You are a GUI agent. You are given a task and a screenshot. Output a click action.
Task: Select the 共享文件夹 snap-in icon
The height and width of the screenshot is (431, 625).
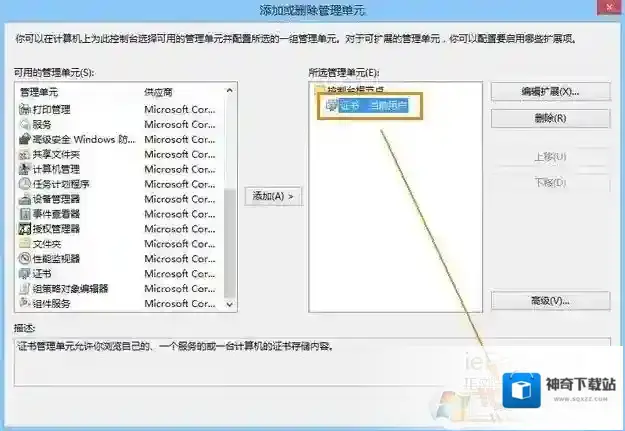pos(25,154)
